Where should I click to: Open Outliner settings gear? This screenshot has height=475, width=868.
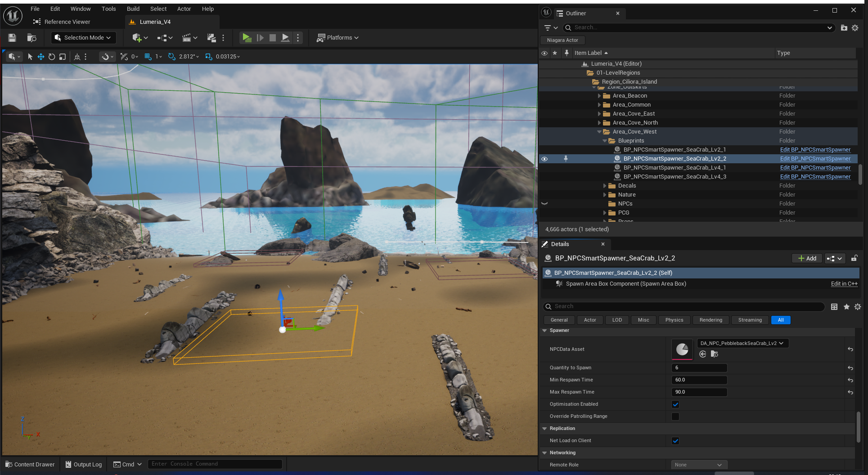pyautogui.click(x=855, y=28)
